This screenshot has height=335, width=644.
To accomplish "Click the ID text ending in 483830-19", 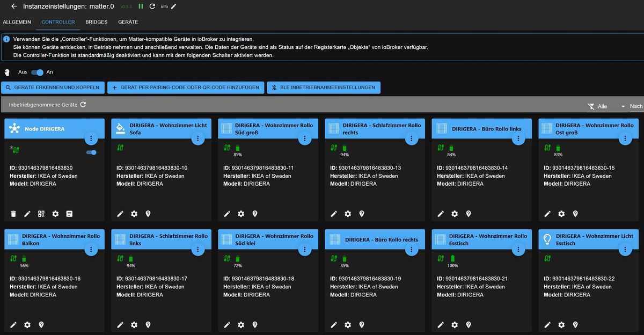I will [365, 279].
